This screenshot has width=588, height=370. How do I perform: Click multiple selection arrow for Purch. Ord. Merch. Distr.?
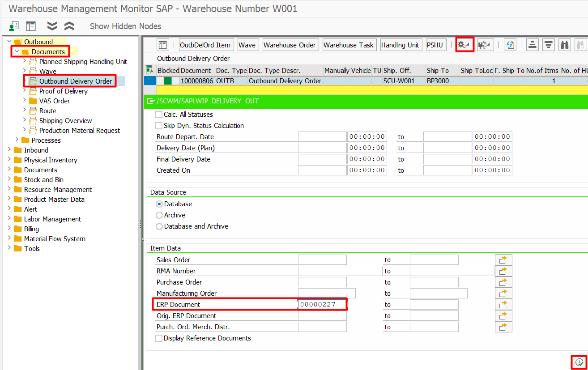click(x=503, y=327)
